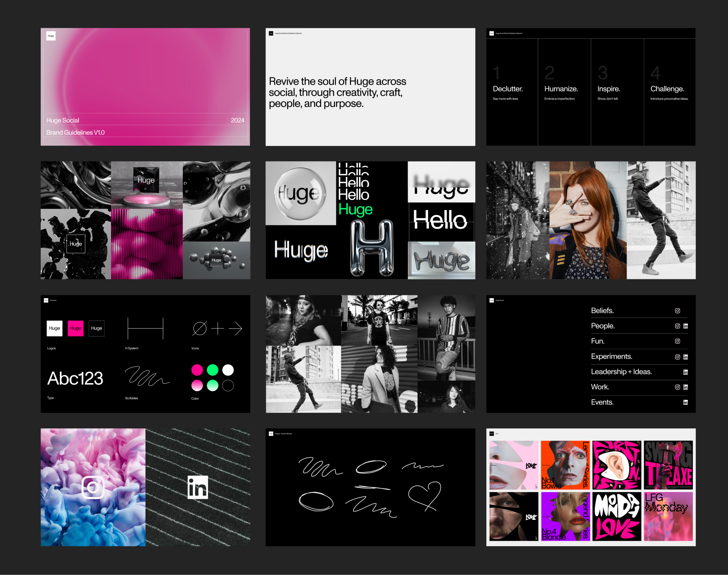Click the heart-shaped scribble
Screen dimensions: 728x575
tap(425, 496)
